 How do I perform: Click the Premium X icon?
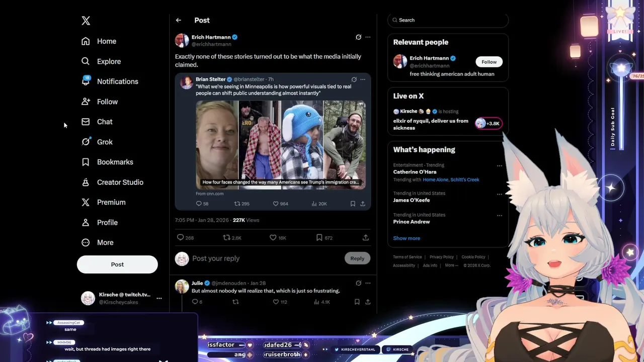click(x=86, y=202)
